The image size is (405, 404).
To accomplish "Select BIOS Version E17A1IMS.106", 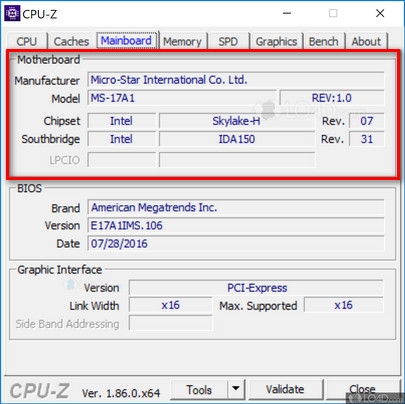I will tap(236, 226).
